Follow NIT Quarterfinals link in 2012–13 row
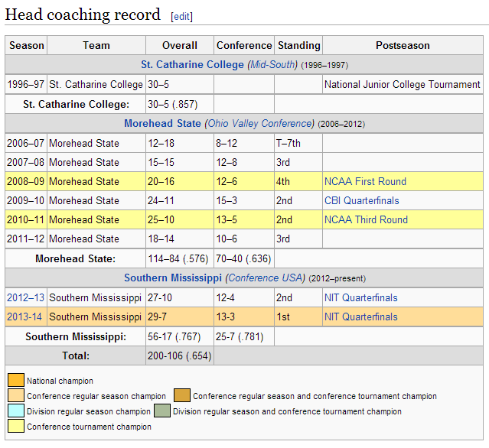This screenshot has width=489, height=448. [x=361, y=297]
